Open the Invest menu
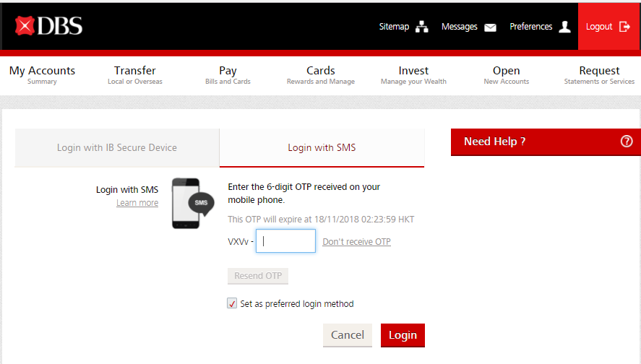Screen dimensions: 641x364 [413, 74]
